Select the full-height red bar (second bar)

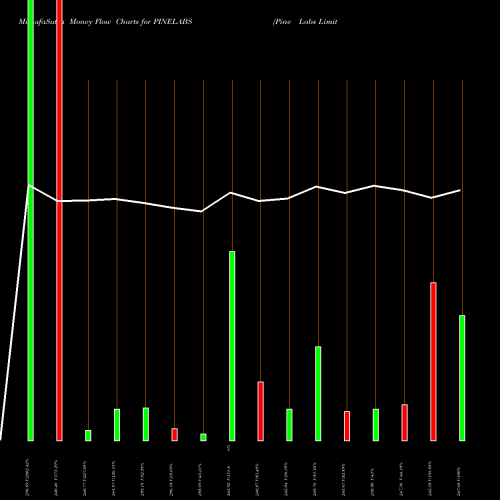[x=59, y=220]
